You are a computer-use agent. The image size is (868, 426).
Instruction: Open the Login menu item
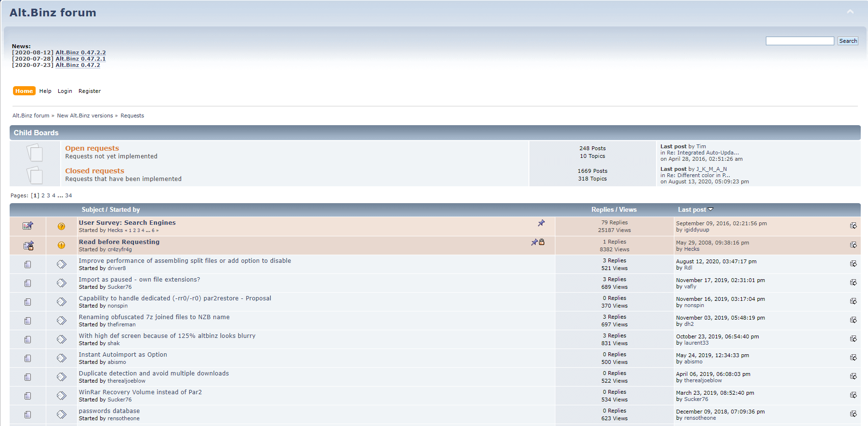tap(65, 91)
